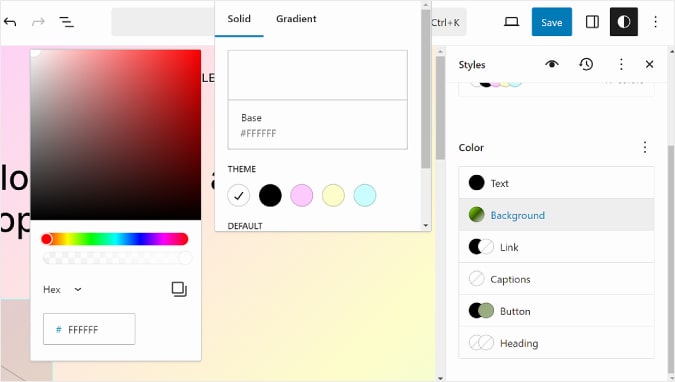The height and width of the screenshot is (382, 675).
Task: Click the palette swatches preview row
Action: pos(557,89)
